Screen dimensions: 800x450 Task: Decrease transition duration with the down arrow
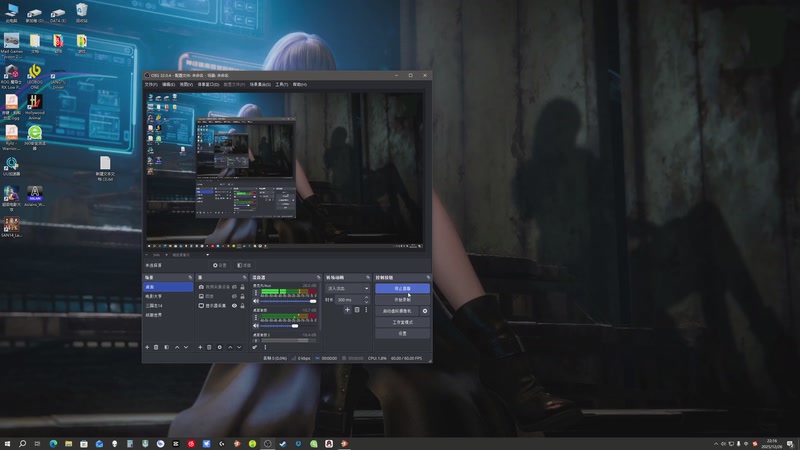tap(366, 302)
